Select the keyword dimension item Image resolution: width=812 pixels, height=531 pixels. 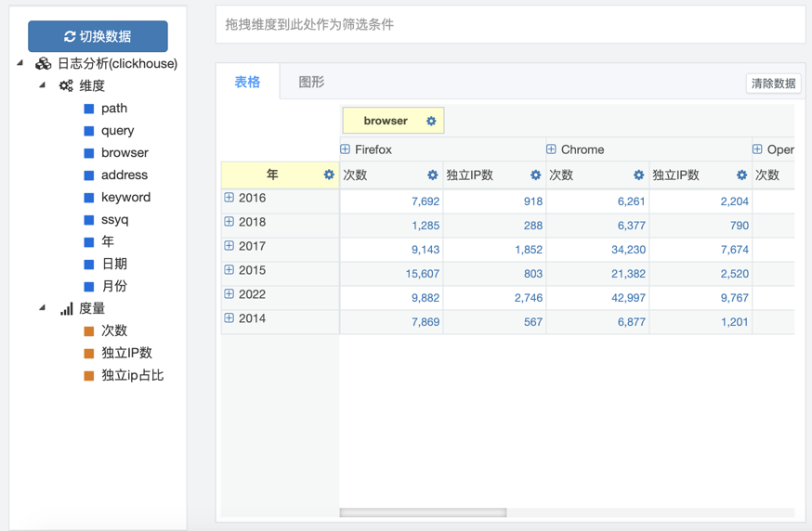[125, 197]
